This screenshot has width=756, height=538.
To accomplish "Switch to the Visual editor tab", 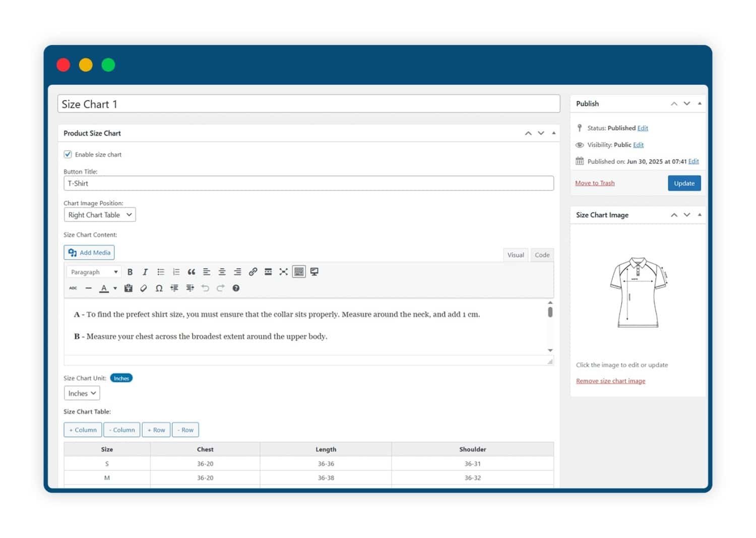I will pos(516,255).
